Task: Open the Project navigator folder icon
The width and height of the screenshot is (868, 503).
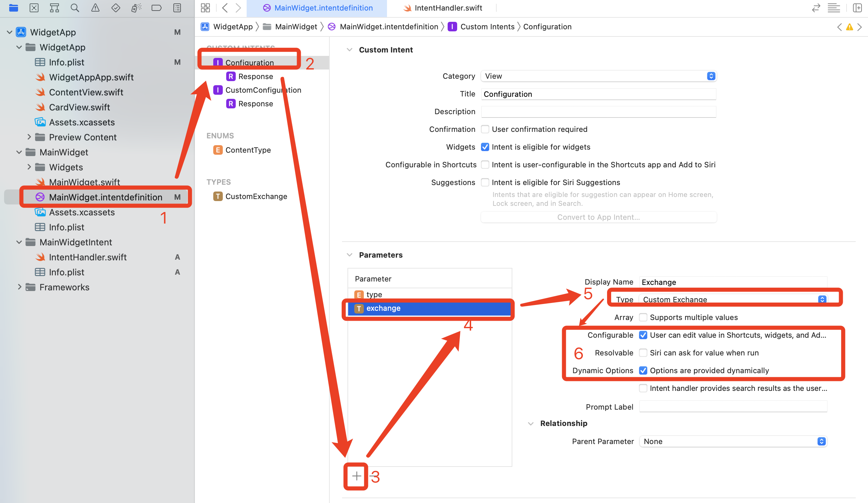Action: 13,7
